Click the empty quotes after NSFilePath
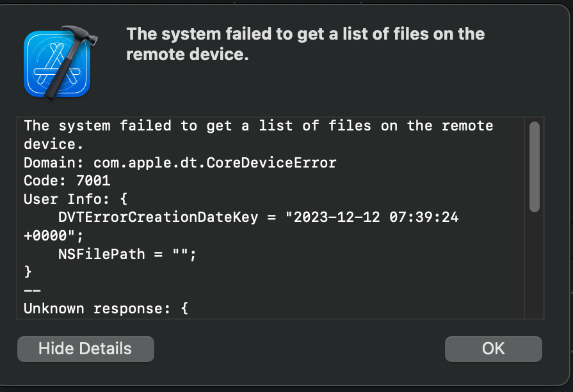Screen dimensions: 573x392 tap(181, 253)
